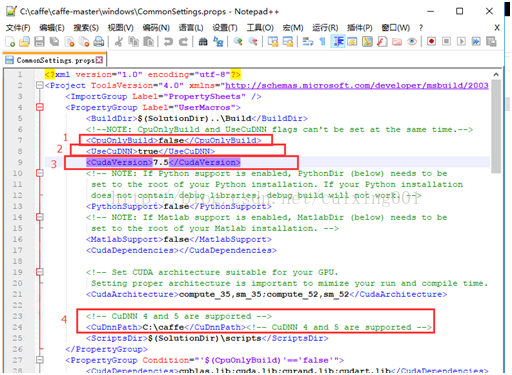Collapse the UserMacros PropertyGroup fold line 4

point(40,107)
